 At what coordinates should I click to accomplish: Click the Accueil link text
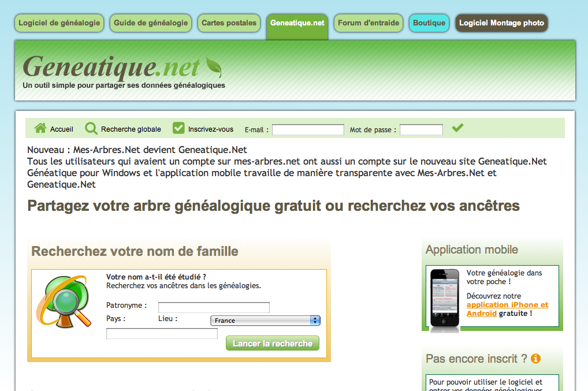[61, 129]
